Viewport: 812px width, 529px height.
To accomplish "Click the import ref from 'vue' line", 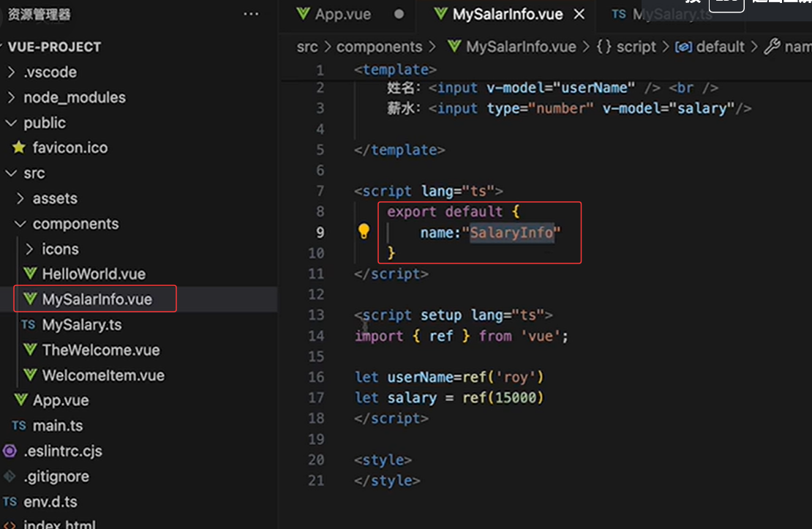I will 462,336.
